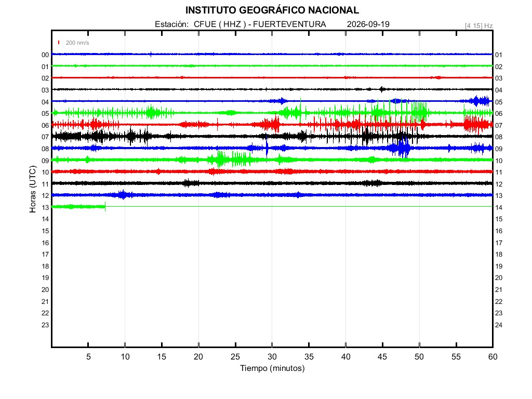Image resolution: width=532 pixels, height=399 pixels.
Task: Select the 24 label on right axis
Action: point(498,325)
